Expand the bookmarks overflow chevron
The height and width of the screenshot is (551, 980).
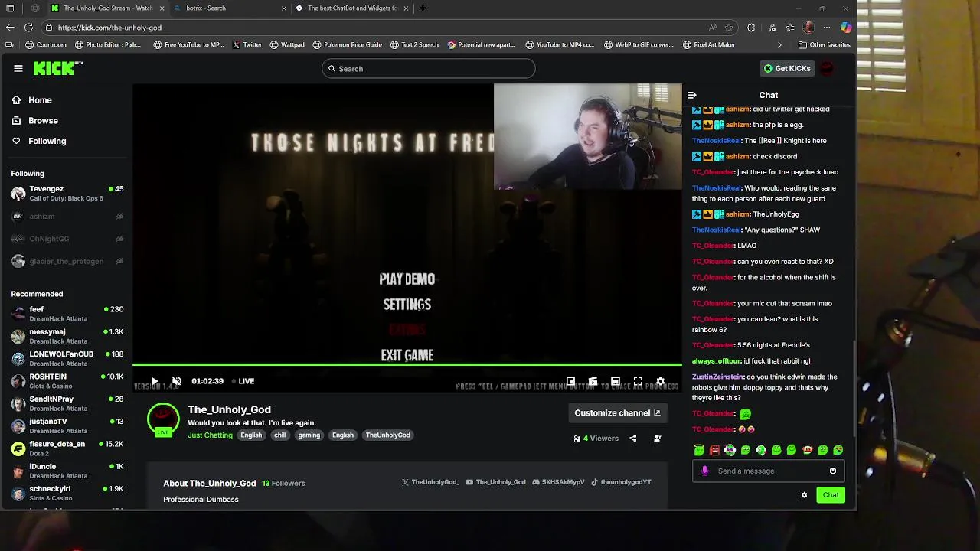(x=779, y=45)
